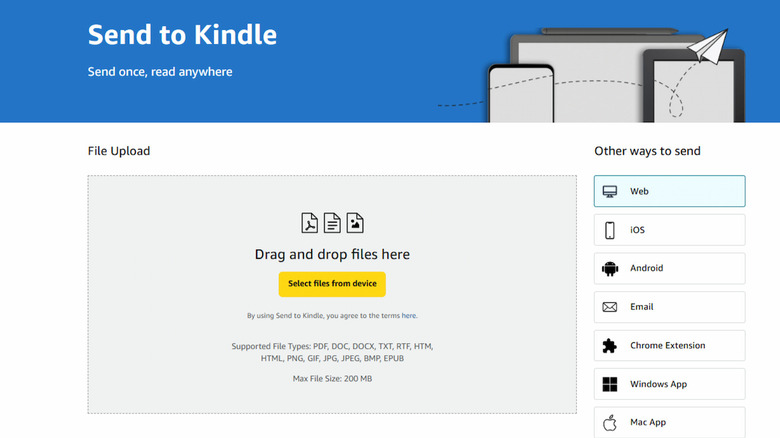
Task: Click the paper airplane graphic in banner
Action: pos(708,46)
